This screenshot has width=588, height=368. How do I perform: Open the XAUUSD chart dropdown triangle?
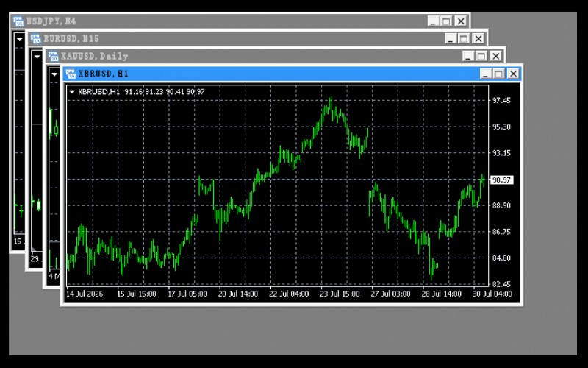pos(54,74)
